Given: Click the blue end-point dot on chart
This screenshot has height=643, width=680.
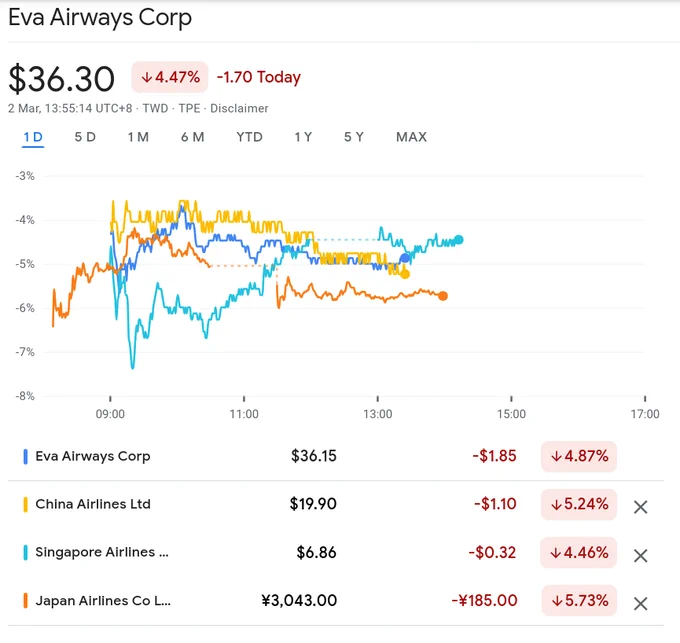Looking at the screenshot, I should pyautogui.click(x=405, y=259).
